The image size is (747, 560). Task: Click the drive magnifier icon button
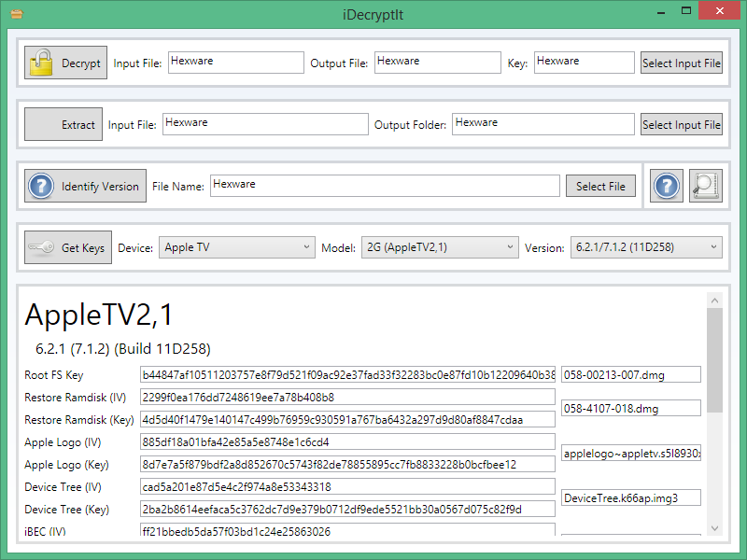point(706,186)
